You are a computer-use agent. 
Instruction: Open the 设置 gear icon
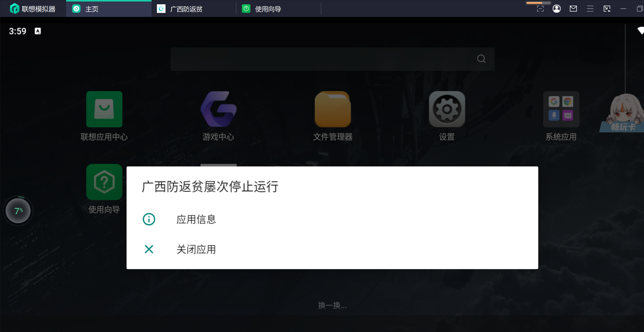(x=447, y=109)
